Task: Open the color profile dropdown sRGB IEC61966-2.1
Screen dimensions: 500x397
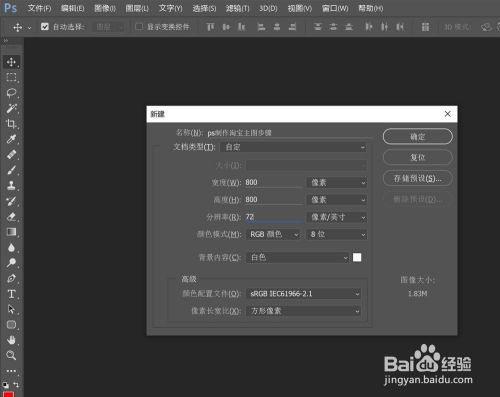Action: pyautogui.click(x=303, y=294)
